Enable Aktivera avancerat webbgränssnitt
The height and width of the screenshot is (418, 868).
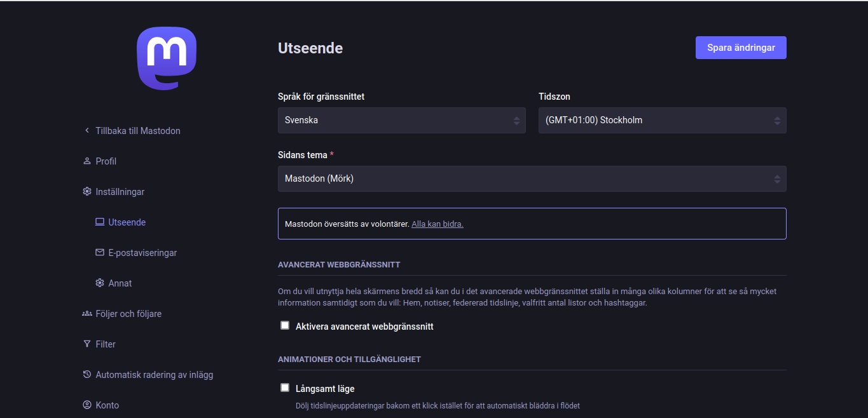point(285,325)
